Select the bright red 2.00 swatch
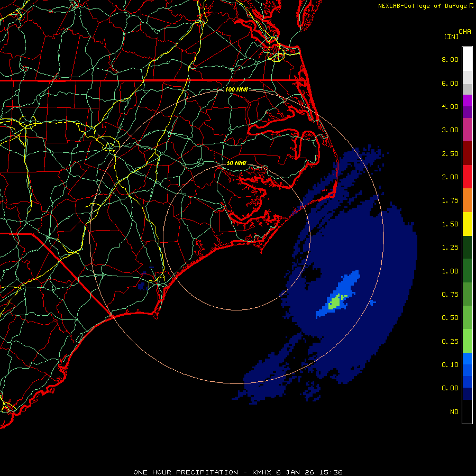476x476 pixels. [467, 177]
